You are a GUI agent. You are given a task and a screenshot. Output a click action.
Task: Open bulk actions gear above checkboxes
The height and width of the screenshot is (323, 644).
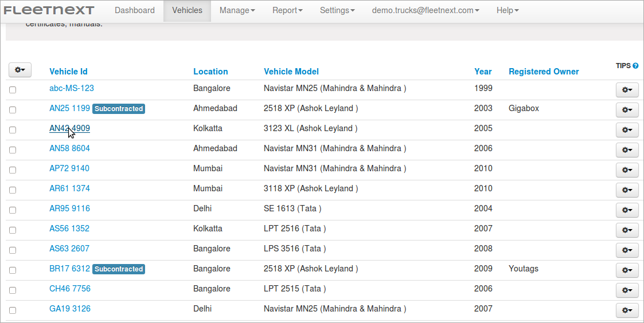(20, 70)
